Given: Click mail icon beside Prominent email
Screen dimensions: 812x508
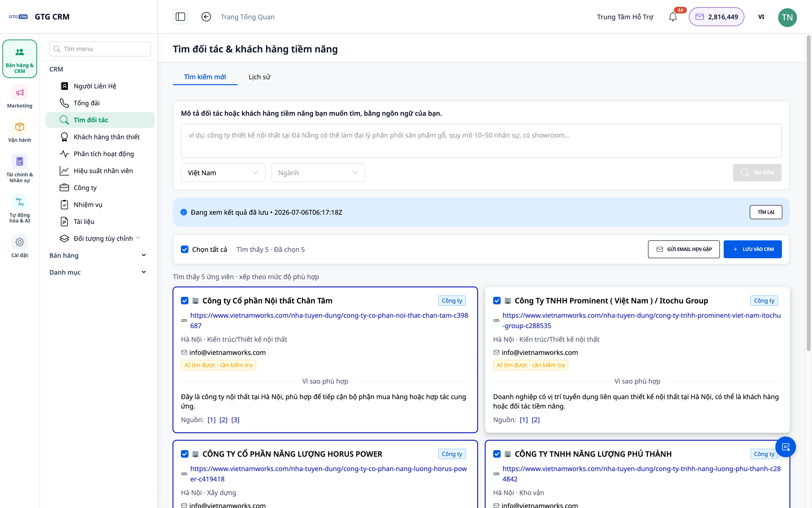Looking at the screenshot, I should click(496, 352).
